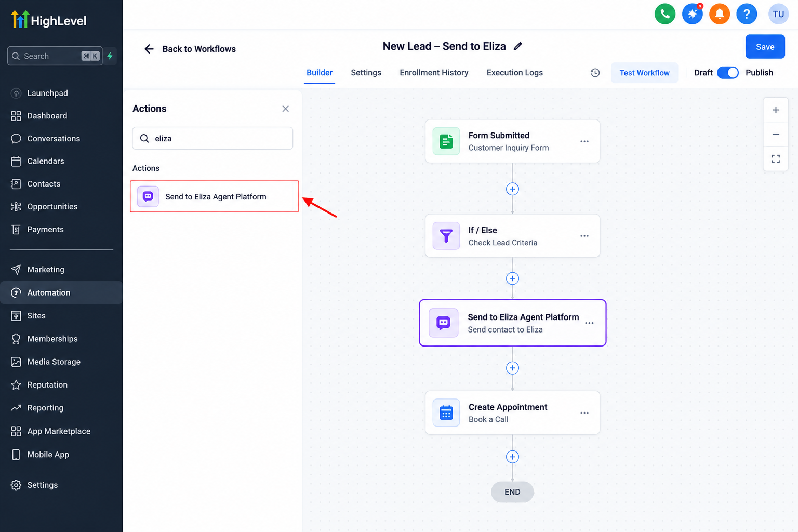This screenshot has width=798, height=532.
Task: Fit workflow to screen icon
Action: 776,158
